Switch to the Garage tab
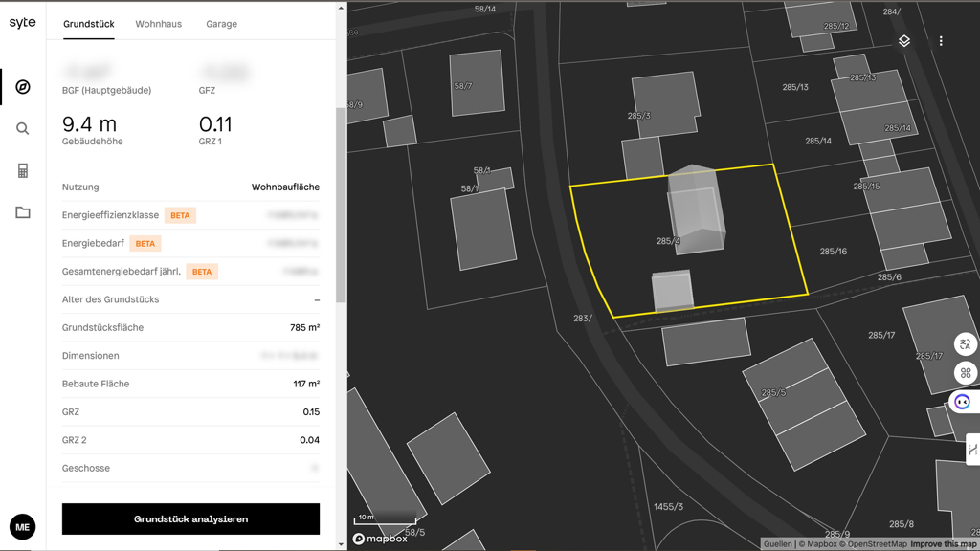Viewport: 980px width, 551px height. [x=221, y=24]
